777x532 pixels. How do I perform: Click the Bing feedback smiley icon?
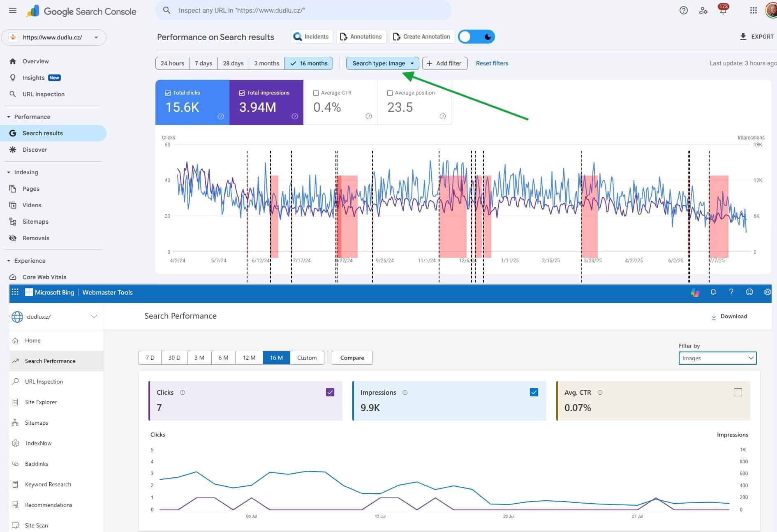point(749,292)
